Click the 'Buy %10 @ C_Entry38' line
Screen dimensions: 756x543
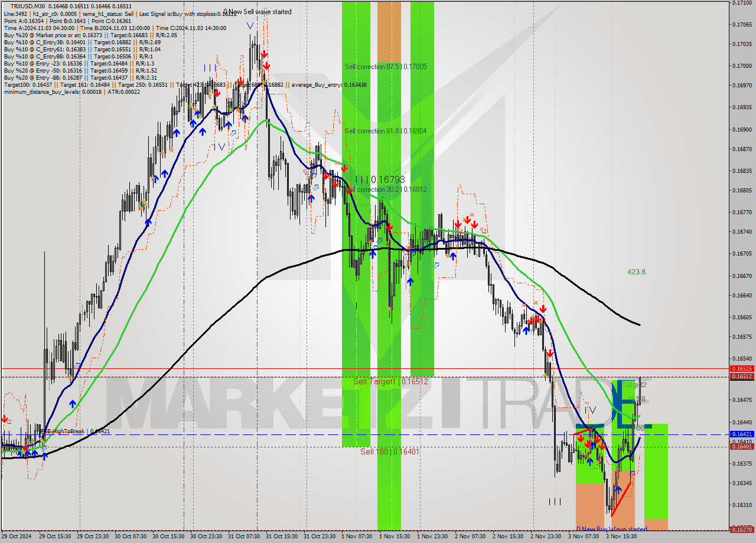click(x=82, y=42)
